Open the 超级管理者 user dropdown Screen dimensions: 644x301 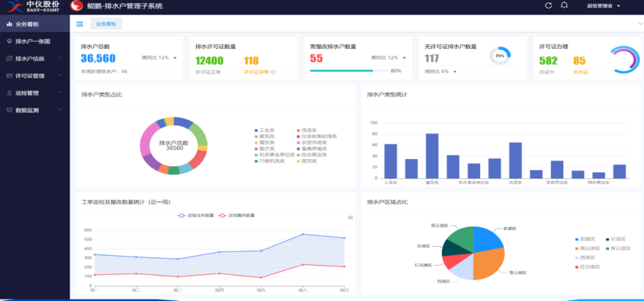tap(603, 6)
